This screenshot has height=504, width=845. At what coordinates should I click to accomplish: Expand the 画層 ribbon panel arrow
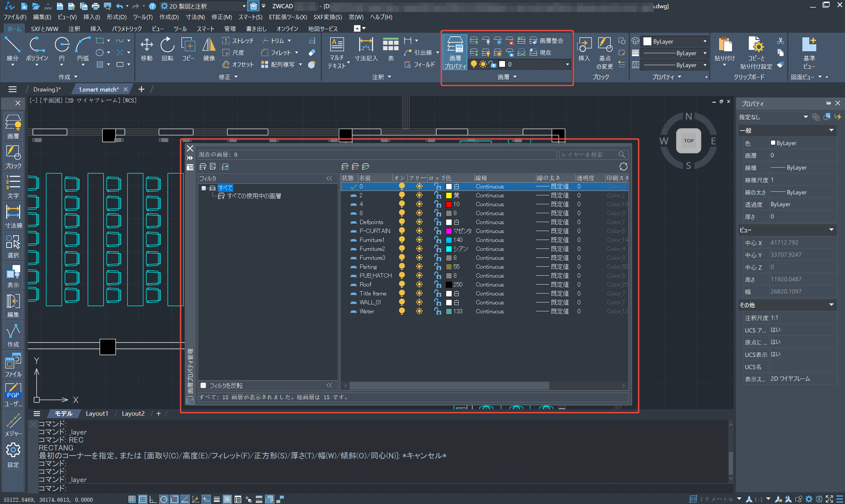(515, 77)
